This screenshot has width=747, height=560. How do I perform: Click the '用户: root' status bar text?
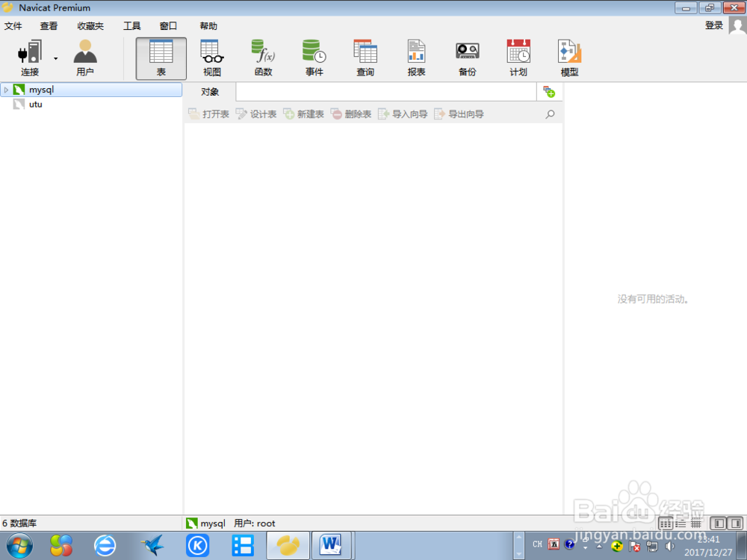click(255, 523)
